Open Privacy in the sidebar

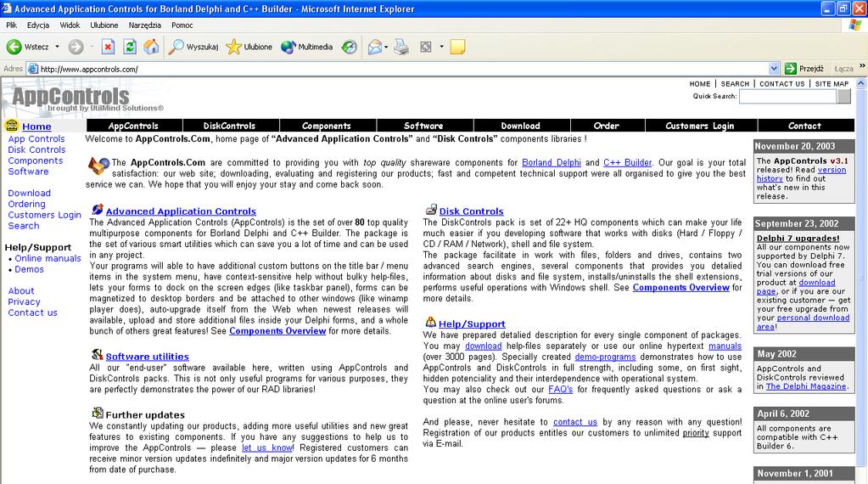point(24,301)
